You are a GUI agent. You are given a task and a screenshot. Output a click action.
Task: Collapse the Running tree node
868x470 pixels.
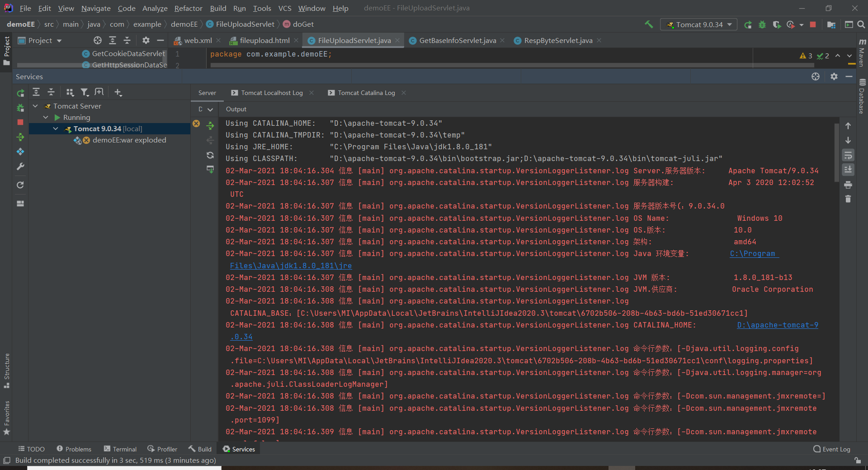46,117
